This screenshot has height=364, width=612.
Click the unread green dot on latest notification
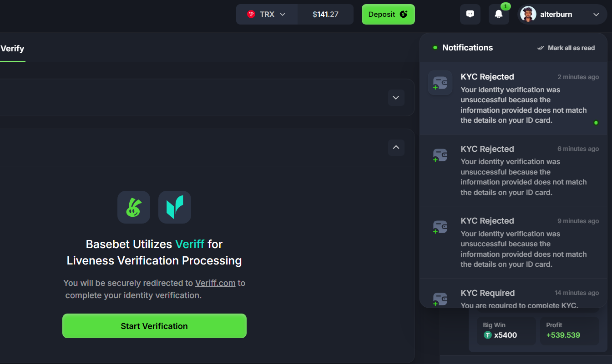pyautogui.click(x=596, y=123)
